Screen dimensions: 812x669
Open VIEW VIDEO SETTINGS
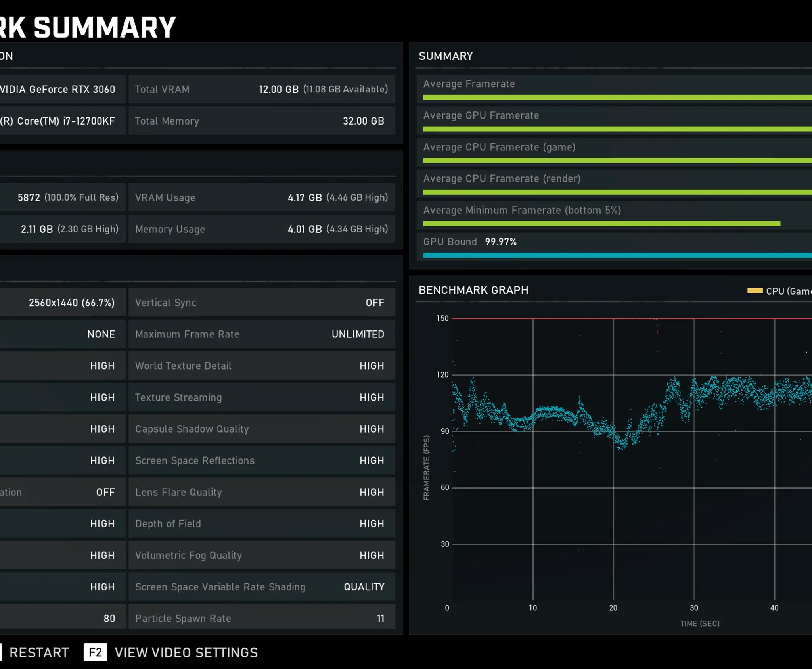(186, 653)
